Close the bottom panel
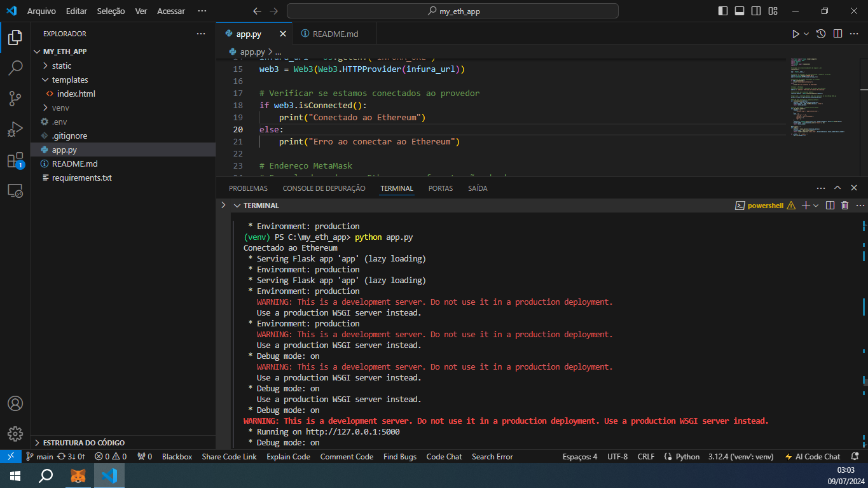This screenshot has width=868, height=488. point(854,188)
